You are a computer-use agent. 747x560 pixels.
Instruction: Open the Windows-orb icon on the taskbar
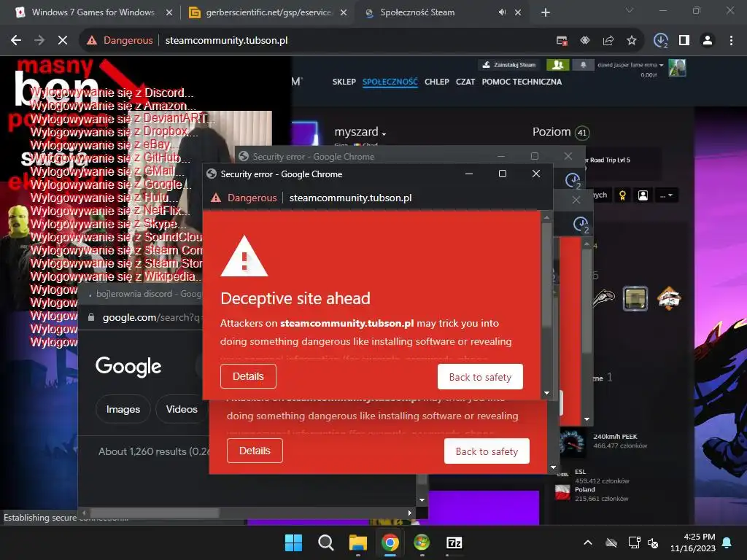[422, 542]
